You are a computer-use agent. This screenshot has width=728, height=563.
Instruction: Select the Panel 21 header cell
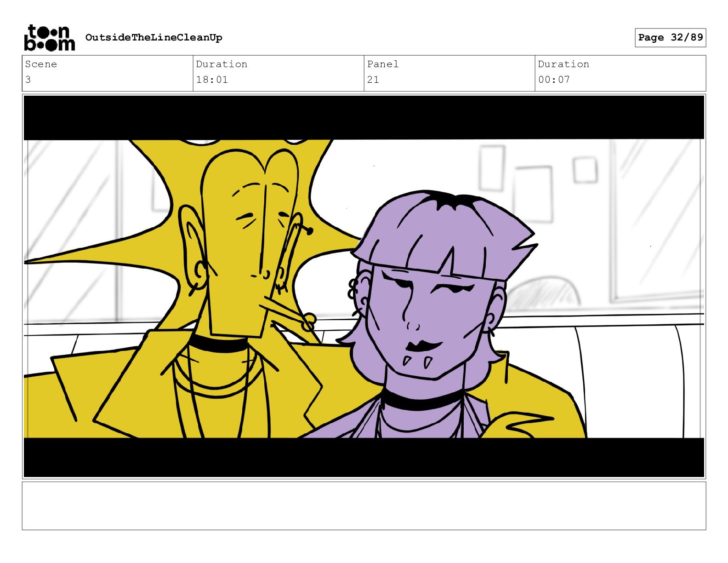(449, 73)
